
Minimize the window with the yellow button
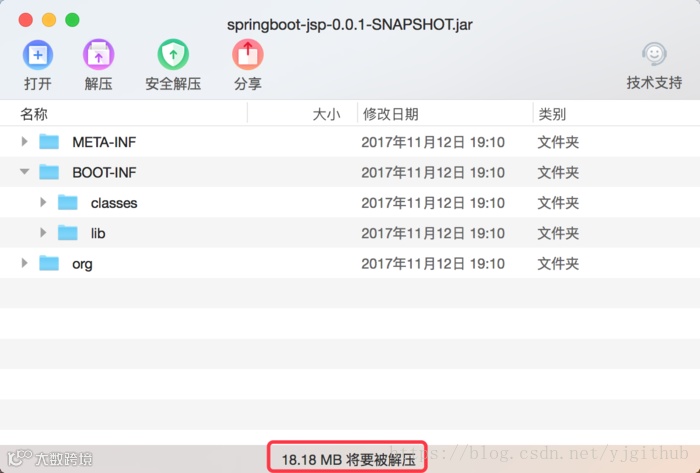[49, 20]
